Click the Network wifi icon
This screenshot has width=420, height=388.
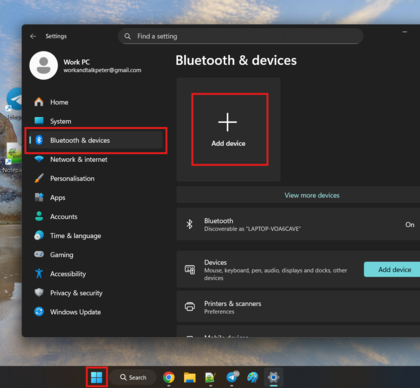tap(39, 159)
